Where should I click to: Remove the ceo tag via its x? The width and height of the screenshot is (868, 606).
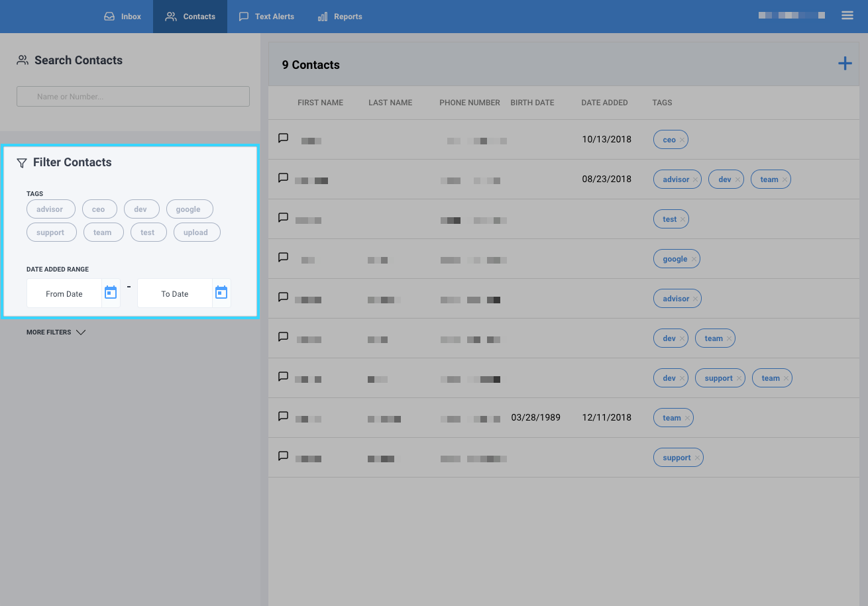(x=682, y=140)
